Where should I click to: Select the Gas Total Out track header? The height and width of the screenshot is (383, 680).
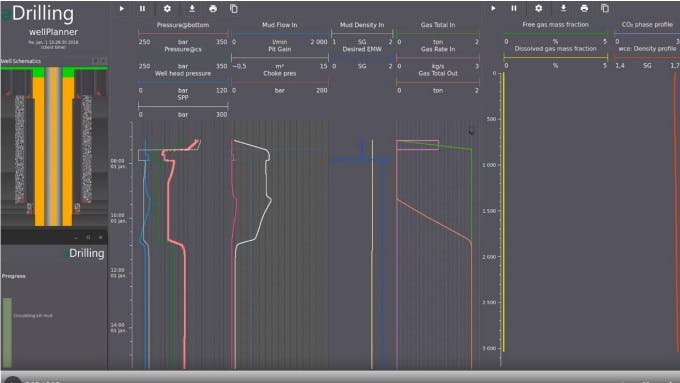[x=438, y=74]
